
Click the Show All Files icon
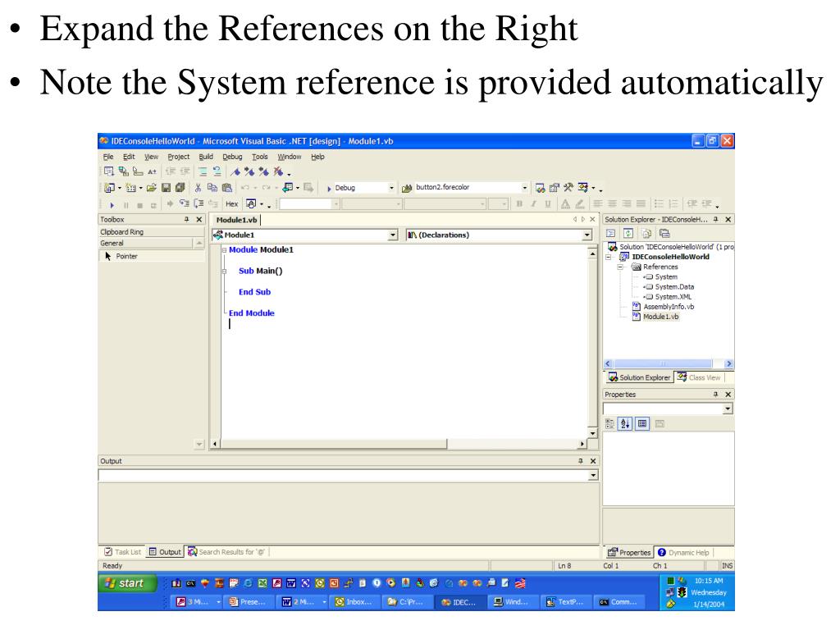click(647, 234)
